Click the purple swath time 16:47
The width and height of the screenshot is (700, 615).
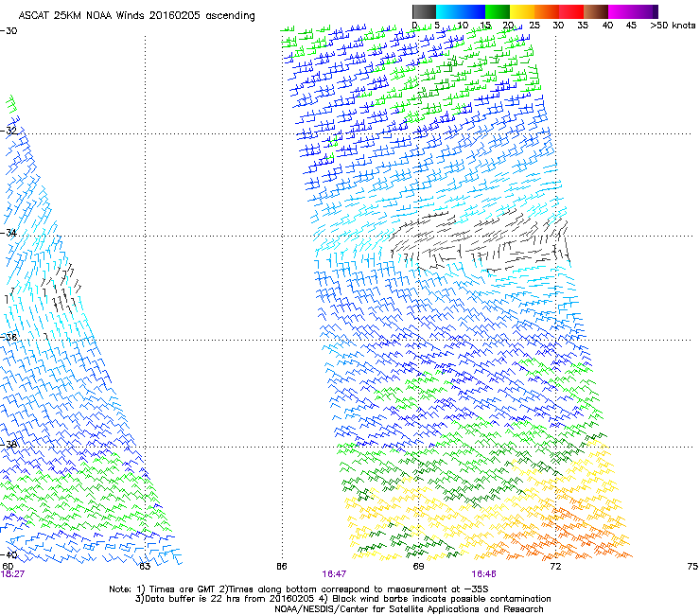click(x=334, y=574)
